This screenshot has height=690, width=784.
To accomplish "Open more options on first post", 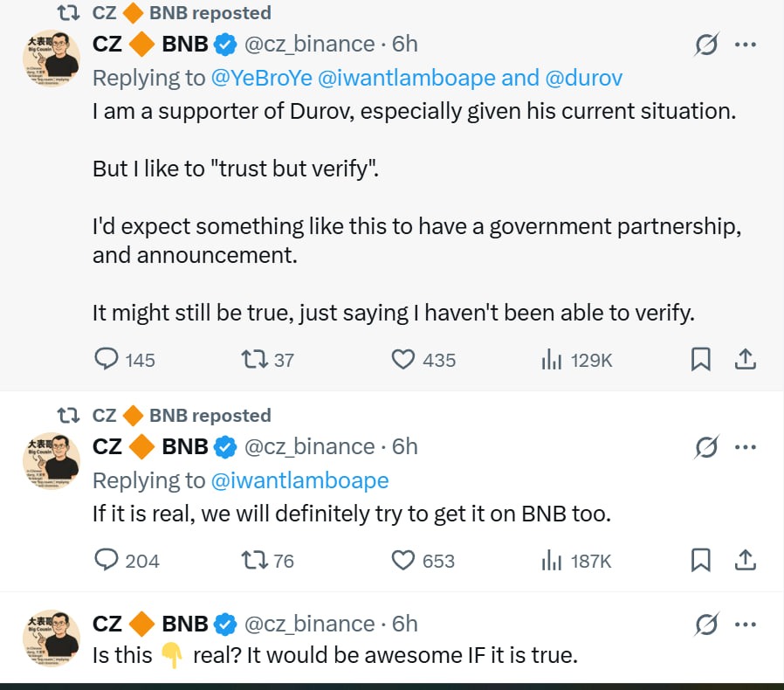I will (745, 45).
